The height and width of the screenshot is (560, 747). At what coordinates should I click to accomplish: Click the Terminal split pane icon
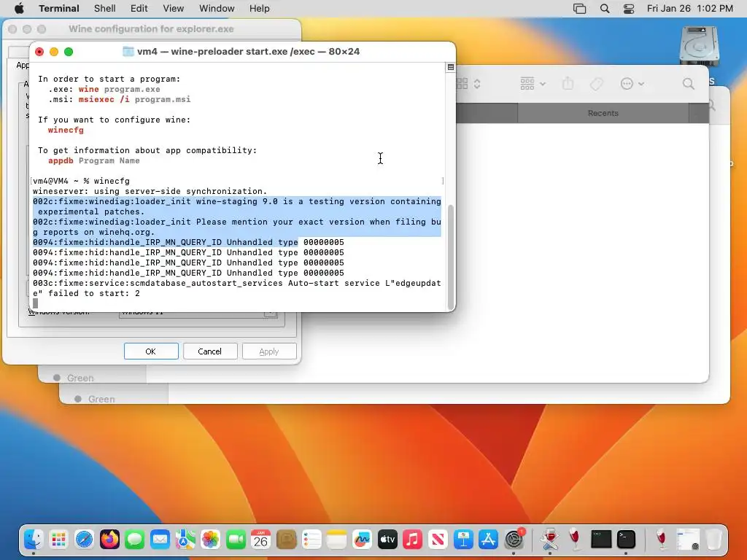[450, 67]
